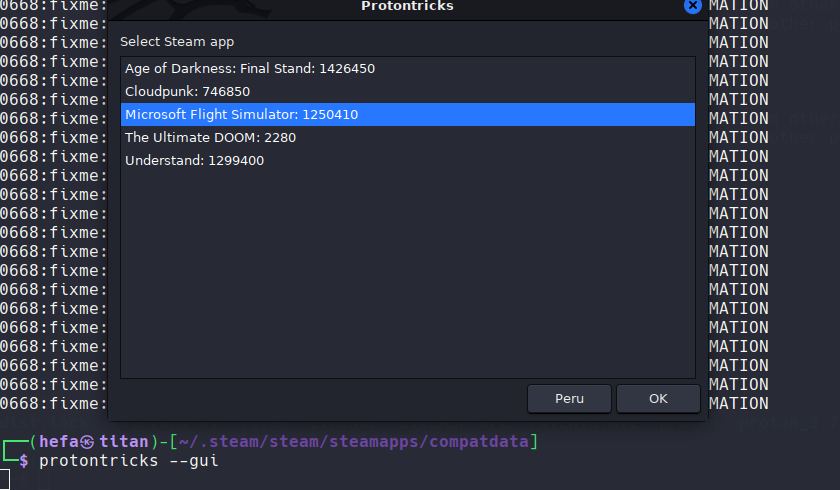Close the Protontricks dialog
The height and width of the screenshot is (490, 840).
pyautogui.click(x=693, y=6)
